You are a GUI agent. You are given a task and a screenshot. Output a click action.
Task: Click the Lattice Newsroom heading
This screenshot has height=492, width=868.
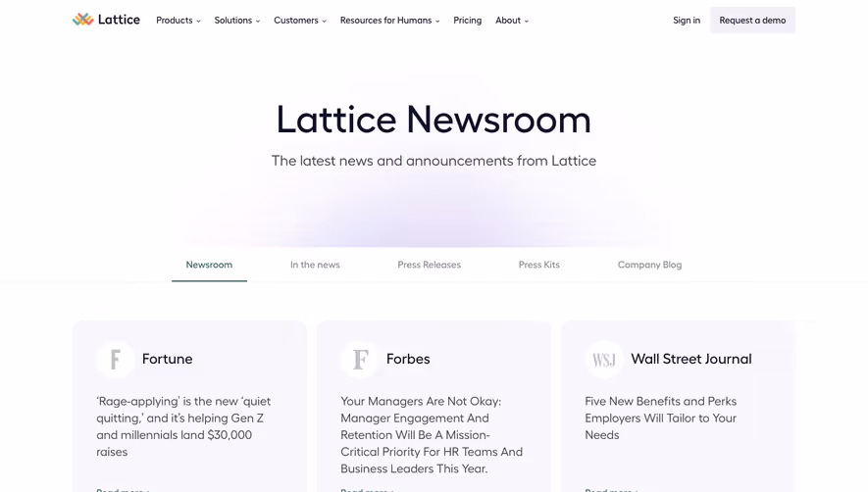coord(434,120)
